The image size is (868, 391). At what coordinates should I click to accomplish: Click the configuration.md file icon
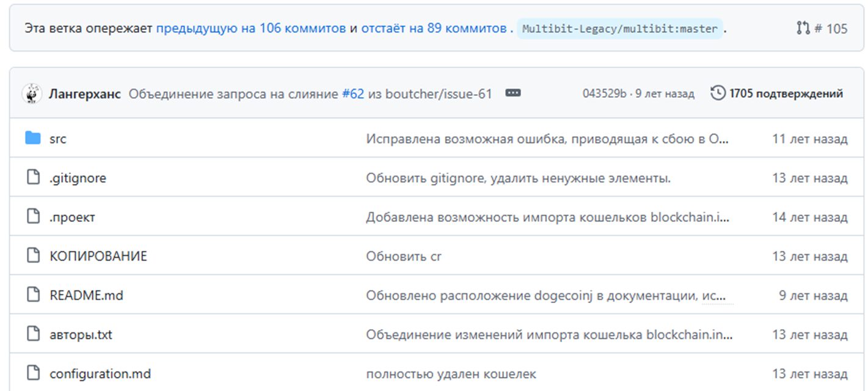tap(33, 373)
